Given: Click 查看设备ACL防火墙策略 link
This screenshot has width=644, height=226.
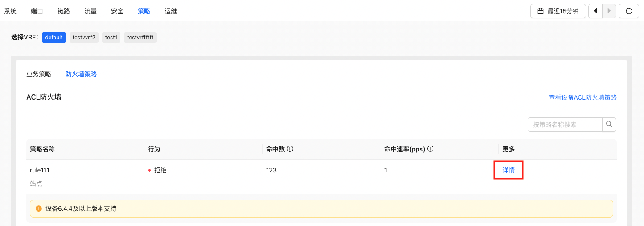Looking at the screenshot, I should click(582, 97).
